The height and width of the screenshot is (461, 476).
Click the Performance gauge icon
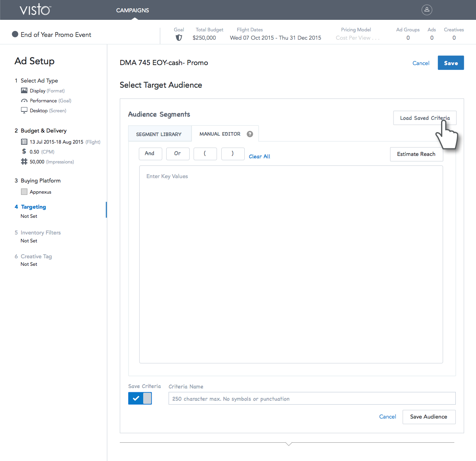(x=24, y=101)
